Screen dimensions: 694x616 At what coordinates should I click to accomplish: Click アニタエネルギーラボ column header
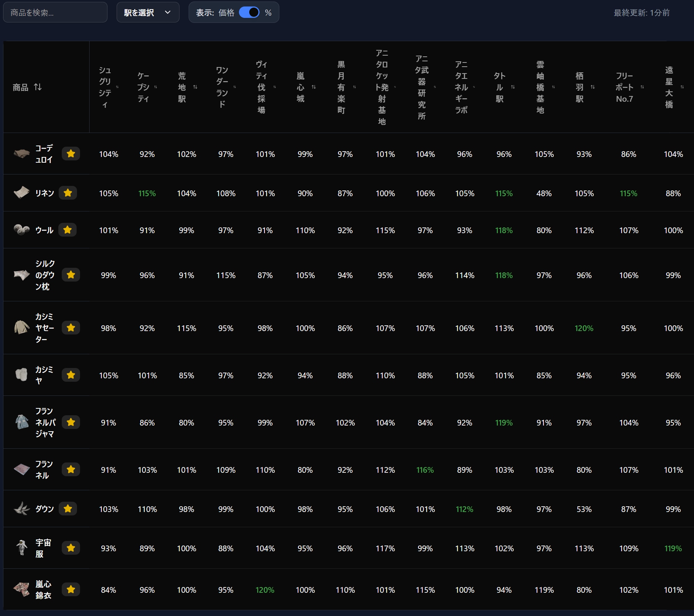(x=461, y=87)
